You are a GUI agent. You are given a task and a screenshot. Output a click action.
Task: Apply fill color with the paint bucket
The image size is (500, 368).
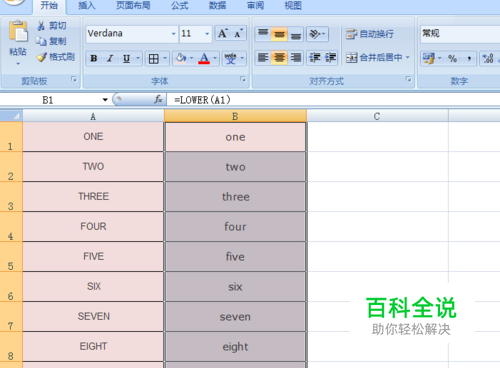pos(181,59)
